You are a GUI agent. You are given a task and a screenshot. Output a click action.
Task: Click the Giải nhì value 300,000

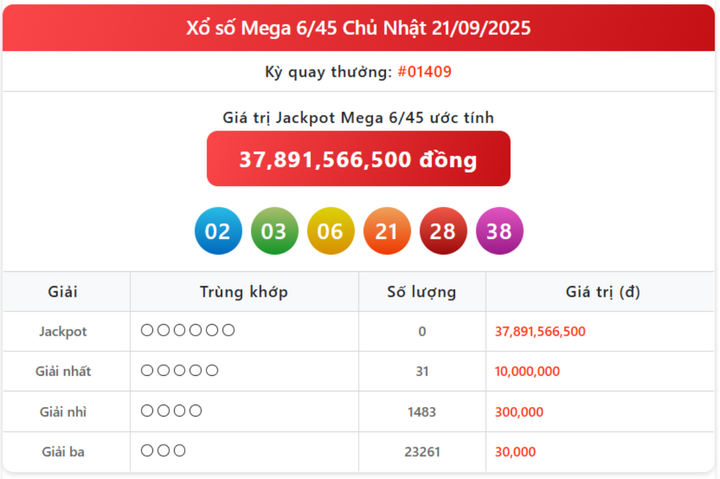(x=519, y=411)
